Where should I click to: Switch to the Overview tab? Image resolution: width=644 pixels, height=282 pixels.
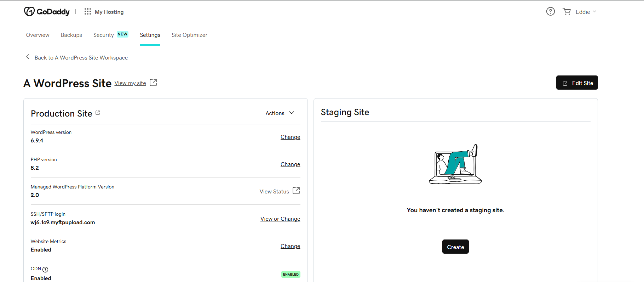coord(38,35)
